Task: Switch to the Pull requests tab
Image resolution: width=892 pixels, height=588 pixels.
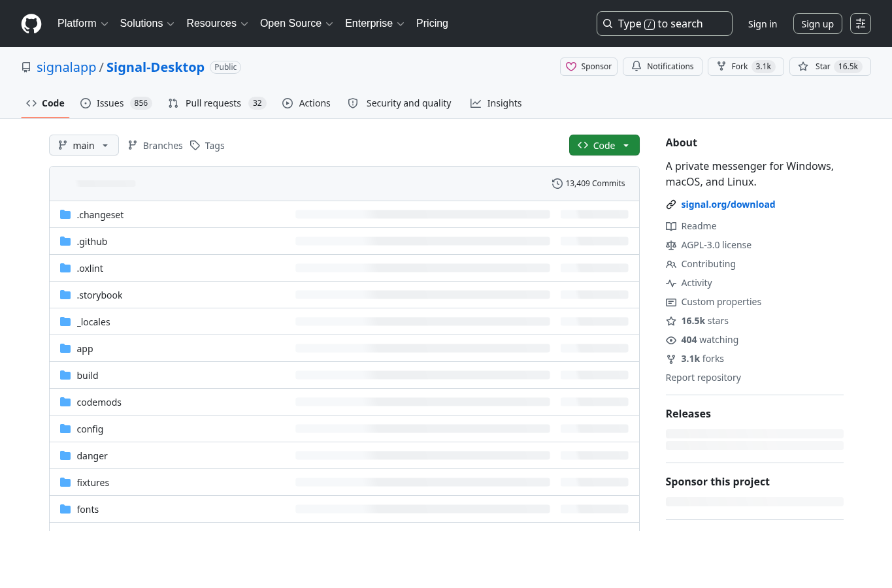Action: tap(217, 103)
